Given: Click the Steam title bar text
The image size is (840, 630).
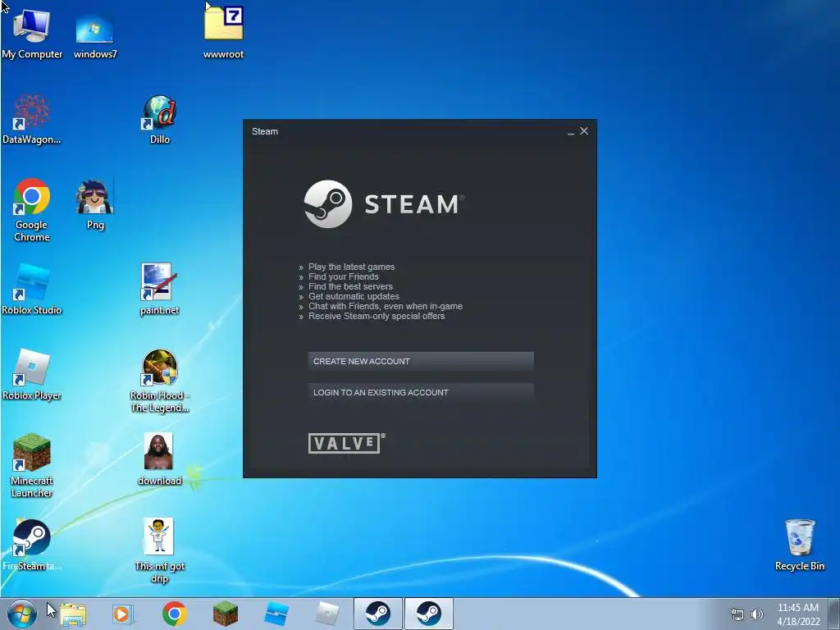Looking at the screenshot, I should coord(265,131).
